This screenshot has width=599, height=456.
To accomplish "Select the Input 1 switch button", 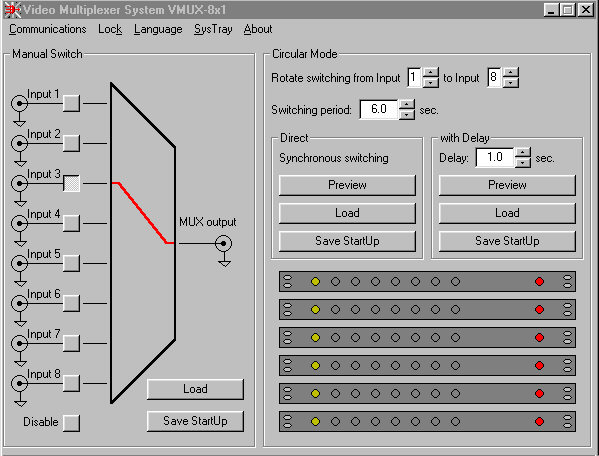I will pos(71,103).
